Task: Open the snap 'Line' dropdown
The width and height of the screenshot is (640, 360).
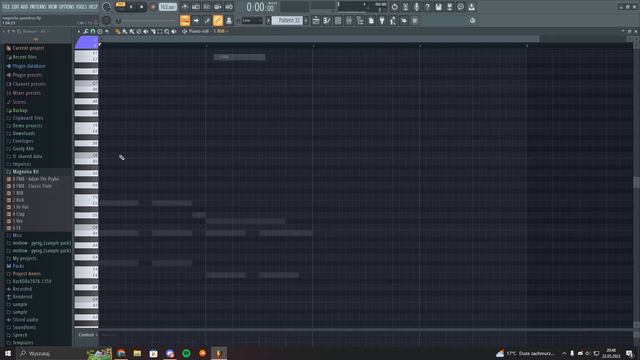Action: point(252,20)
